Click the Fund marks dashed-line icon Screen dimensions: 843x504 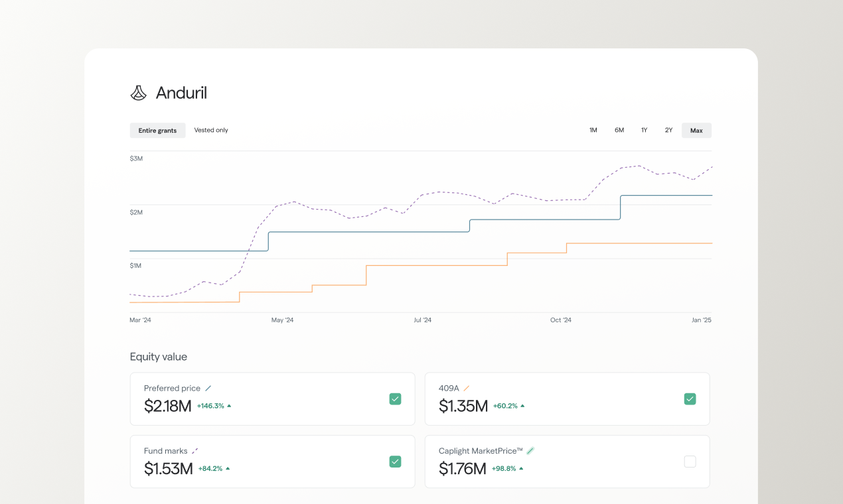pyautogui.click(x=194, y=451)
